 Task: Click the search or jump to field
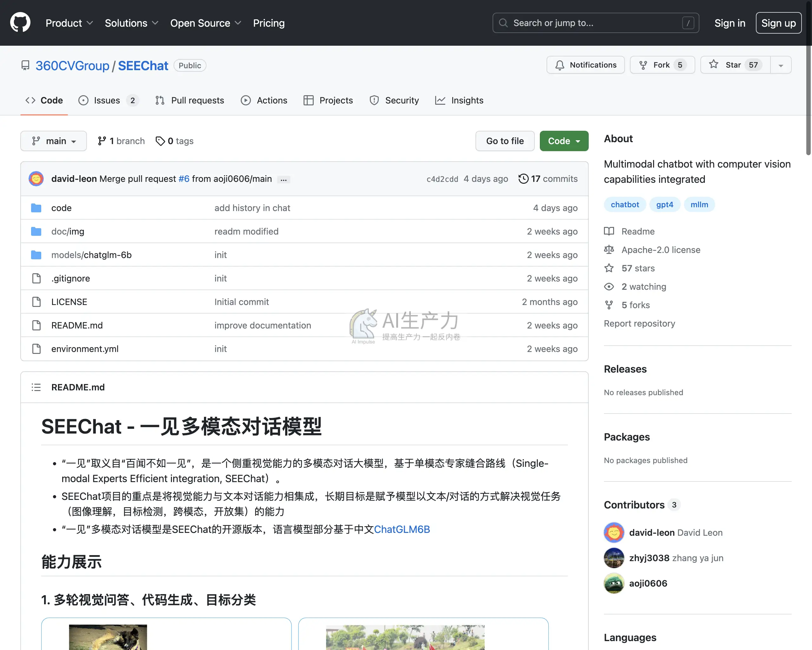click(x=595, y=23)
